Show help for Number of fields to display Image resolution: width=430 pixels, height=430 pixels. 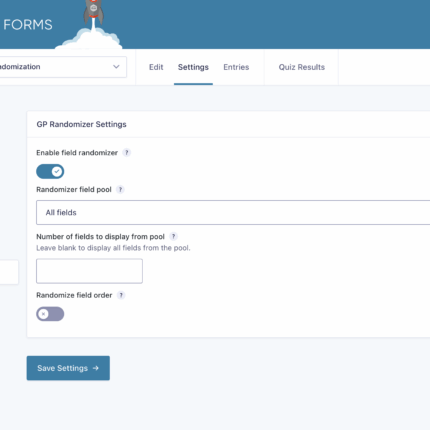click(173, 237)
